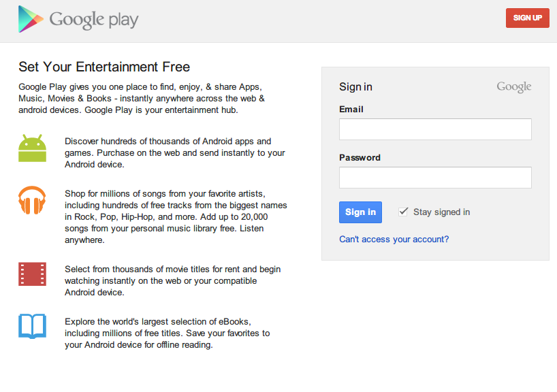Click the Stay signed in label text
Viewport: 557px width, 392px height.
point(441,212)
